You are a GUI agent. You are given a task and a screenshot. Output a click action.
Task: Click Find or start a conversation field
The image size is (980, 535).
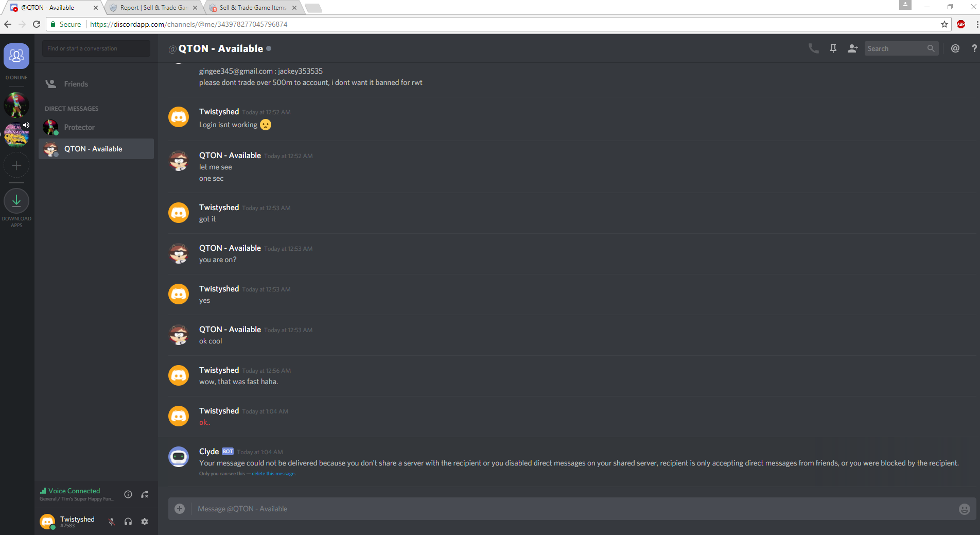(96, 48)
